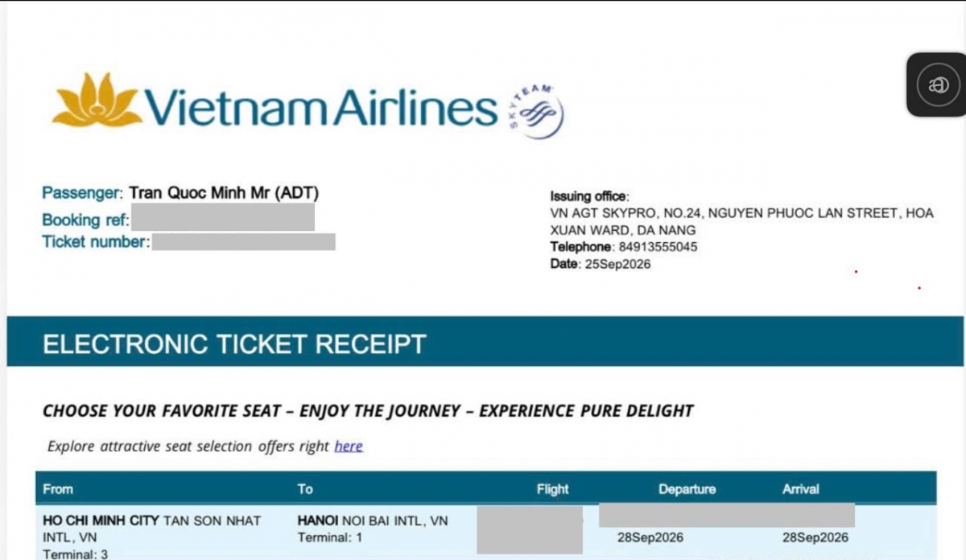Click the issue date 25Sep2026
The image size is (966, 560).
pos(616,264)
